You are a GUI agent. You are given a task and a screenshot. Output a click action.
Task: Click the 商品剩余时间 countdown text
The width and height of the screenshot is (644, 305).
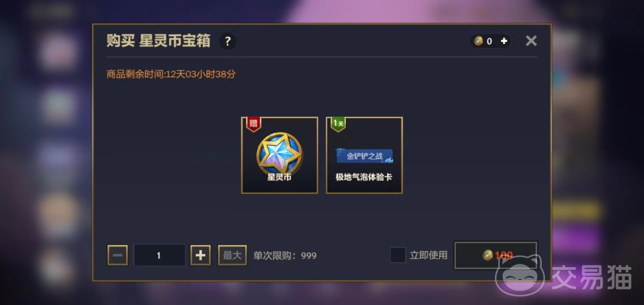tap(171, 75)
